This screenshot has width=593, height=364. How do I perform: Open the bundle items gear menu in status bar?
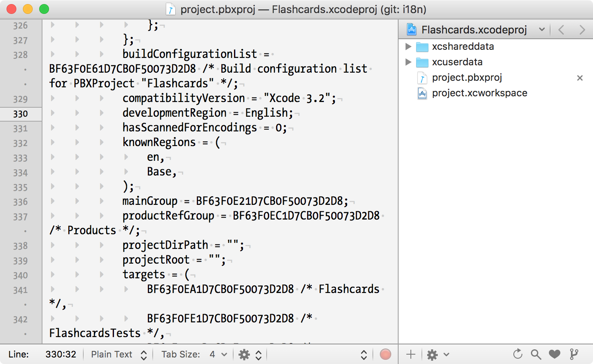(x=244, y=355)
